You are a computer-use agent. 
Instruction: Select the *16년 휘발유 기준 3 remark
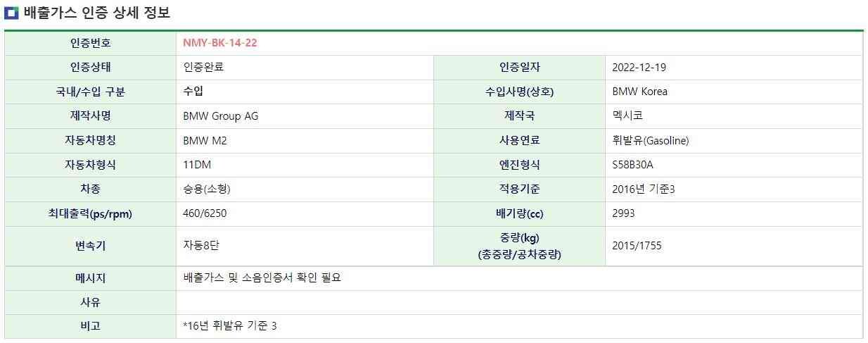tap(230, 326)
